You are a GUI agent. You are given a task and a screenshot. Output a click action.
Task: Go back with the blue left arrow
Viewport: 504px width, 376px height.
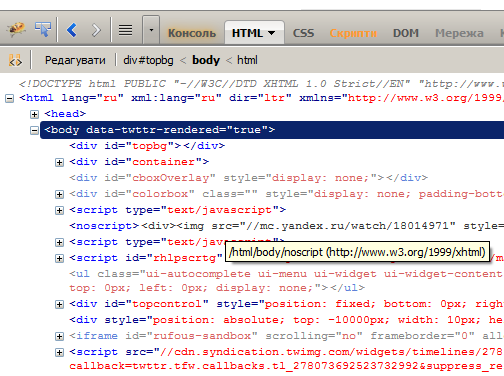click(72, 30)
